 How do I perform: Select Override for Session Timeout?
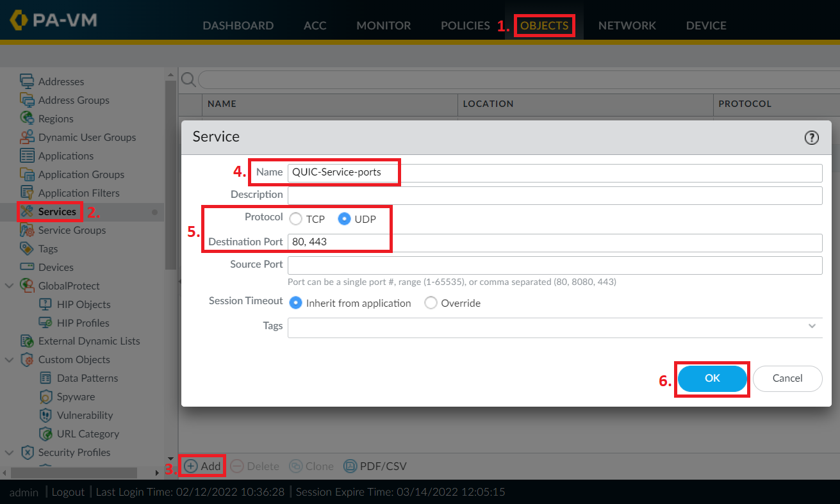(x=431, y=303)
